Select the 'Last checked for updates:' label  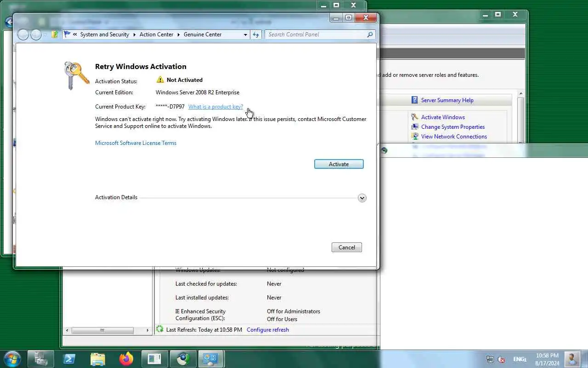[x=206, y=284]
